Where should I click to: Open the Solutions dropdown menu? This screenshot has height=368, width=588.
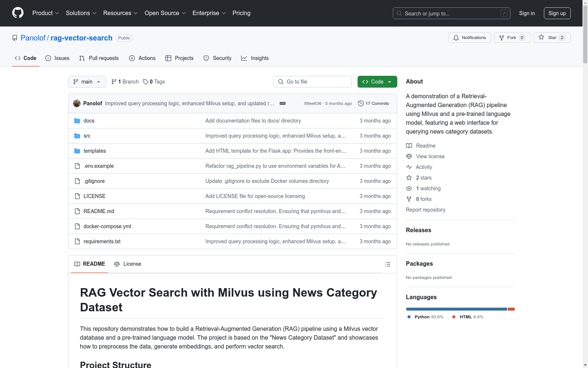tap(81, 13)
